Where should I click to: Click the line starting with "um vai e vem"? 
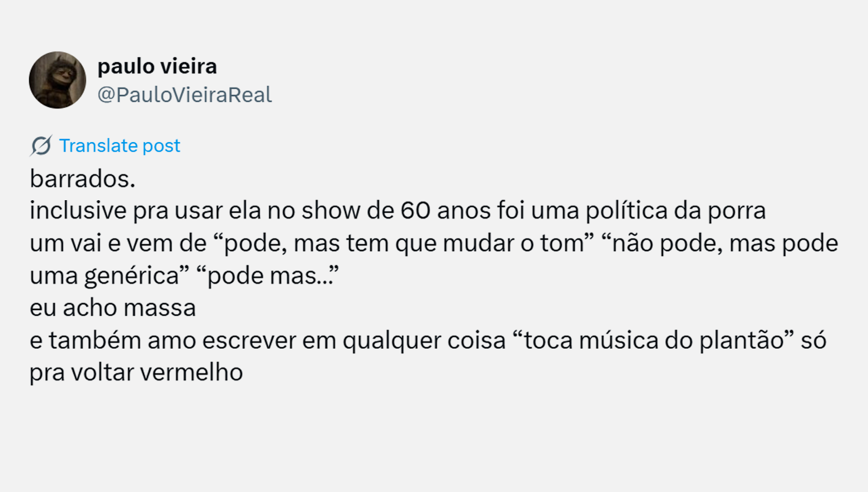(433, 243)
